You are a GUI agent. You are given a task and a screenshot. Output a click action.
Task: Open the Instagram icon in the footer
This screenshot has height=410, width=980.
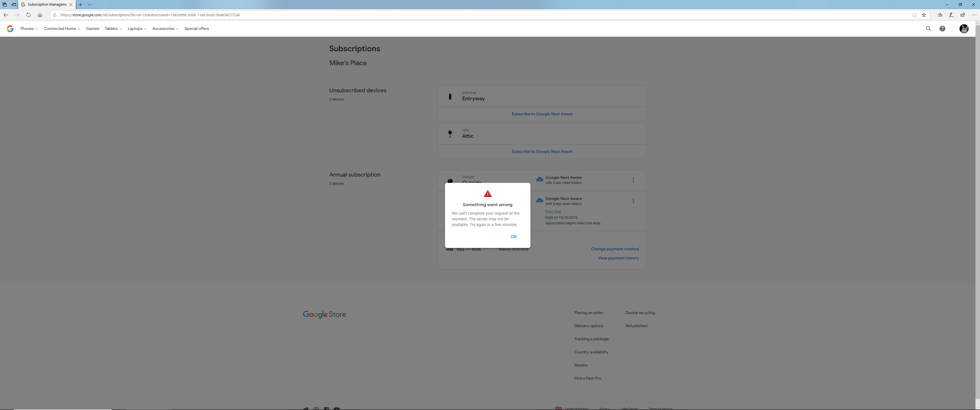316,409
